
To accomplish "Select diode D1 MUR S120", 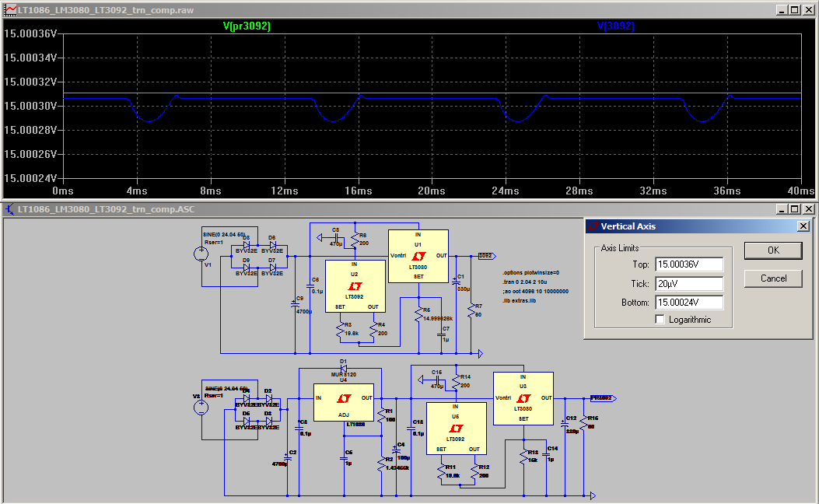I will pos(343,368).
